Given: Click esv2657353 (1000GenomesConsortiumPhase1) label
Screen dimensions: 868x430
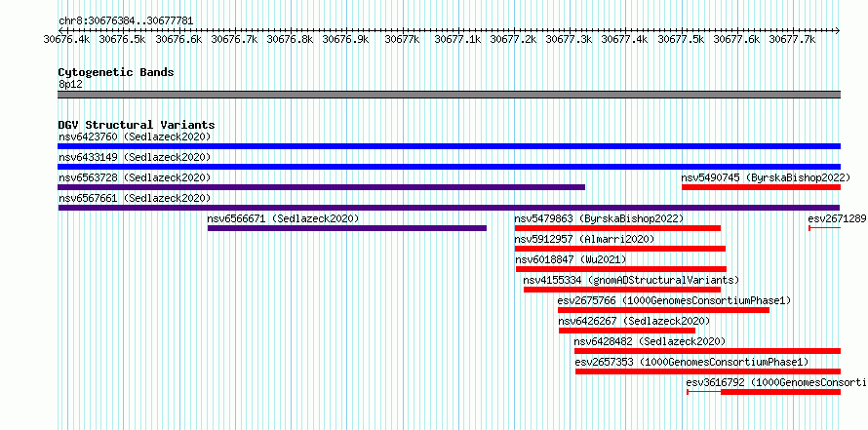Looking at the screenshot, I should coord(692,362).
